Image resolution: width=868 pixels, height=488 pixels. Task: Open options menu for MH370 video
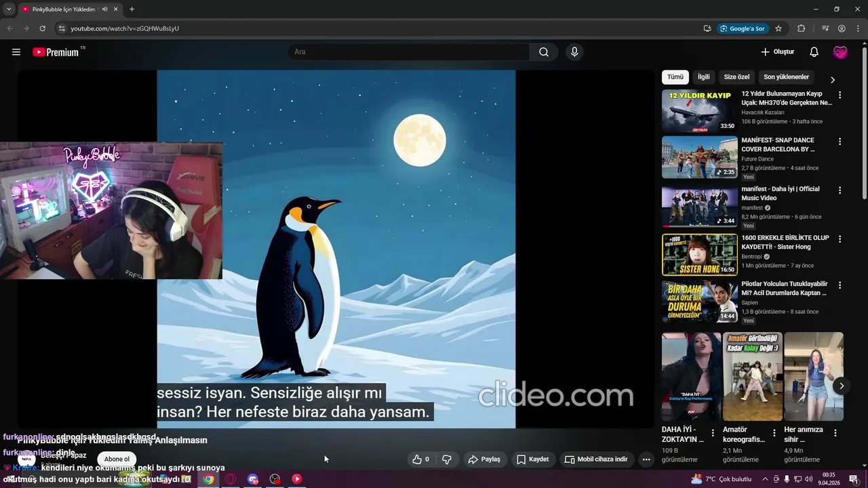click(x=840, y=96)
